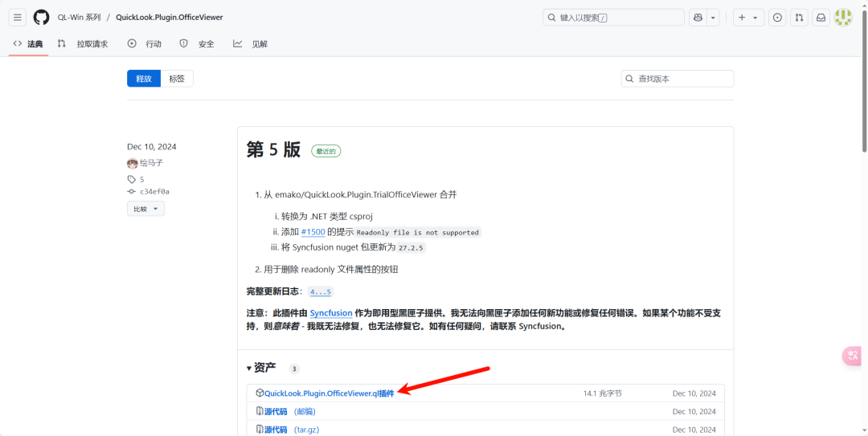Screen dimensions: 868x436
Task: Click the pink translate floating button
Action: (853, 356)
